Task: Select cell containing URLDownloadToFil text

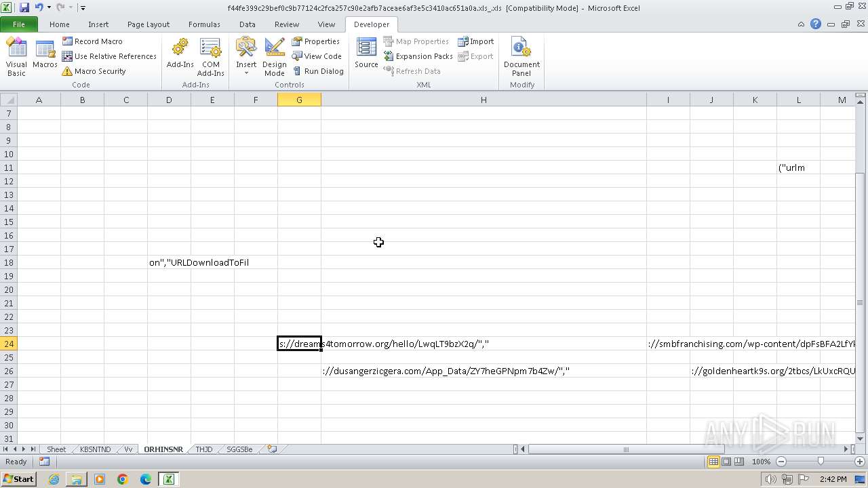Action: 169,262
